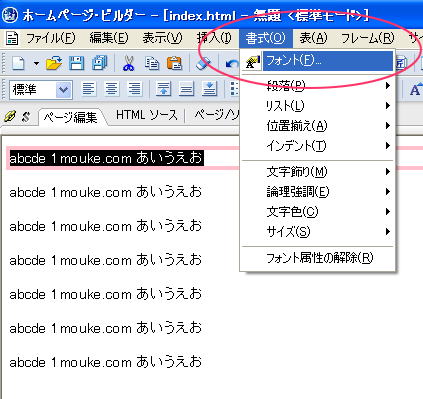Image resolution: width=423 pixels, height=399 pixels.
Task: Click the Copy icon in the toolbar
Action: (x=152, y=63)
